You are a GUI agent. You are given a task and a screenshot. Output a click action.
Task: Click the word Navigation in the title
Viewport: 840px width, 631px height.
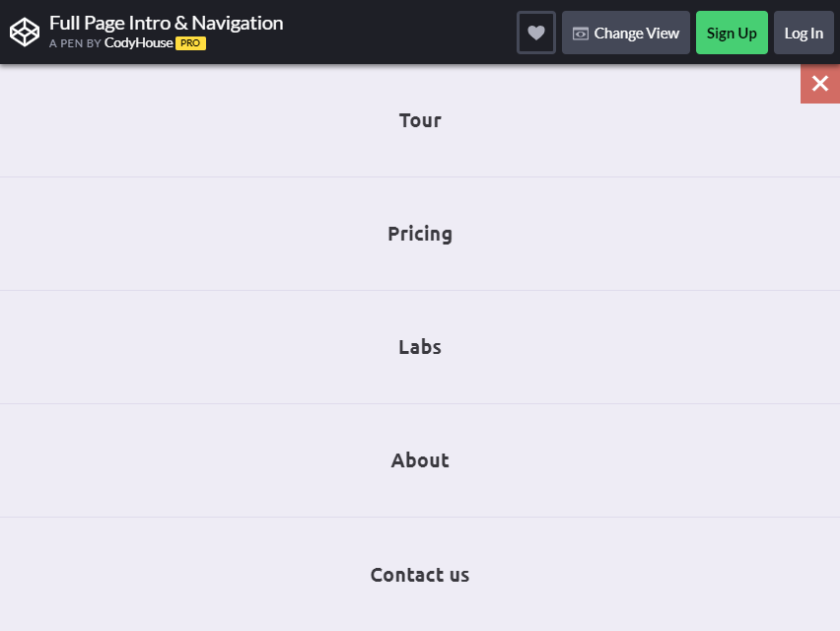click(238, 23)
